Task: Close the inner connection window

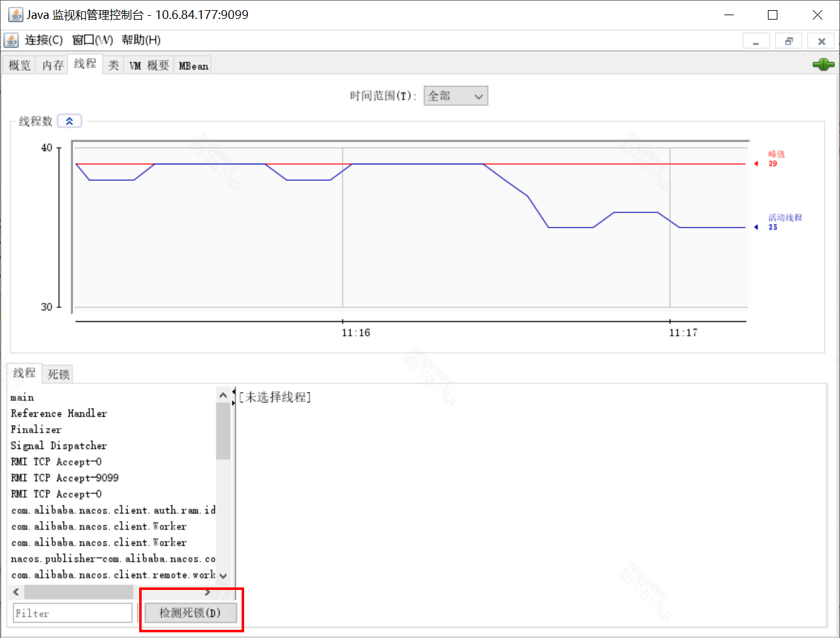Action: tap(822, 41)
